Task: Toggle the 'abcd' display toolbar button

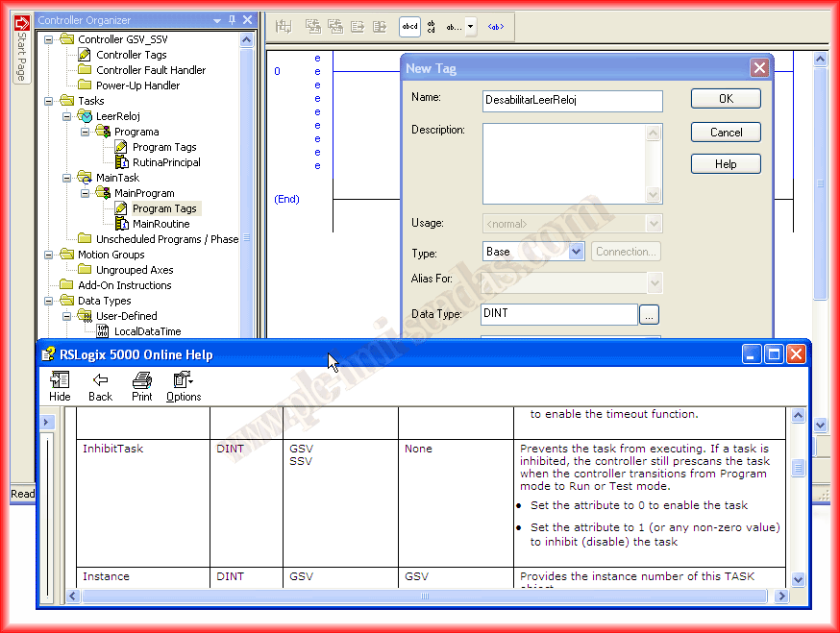Action: (x=409, y=27)
